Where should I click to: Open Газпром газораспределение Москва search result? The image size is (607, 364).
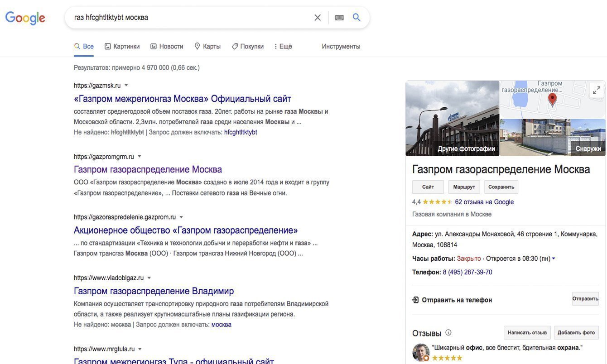coord(148,169)
